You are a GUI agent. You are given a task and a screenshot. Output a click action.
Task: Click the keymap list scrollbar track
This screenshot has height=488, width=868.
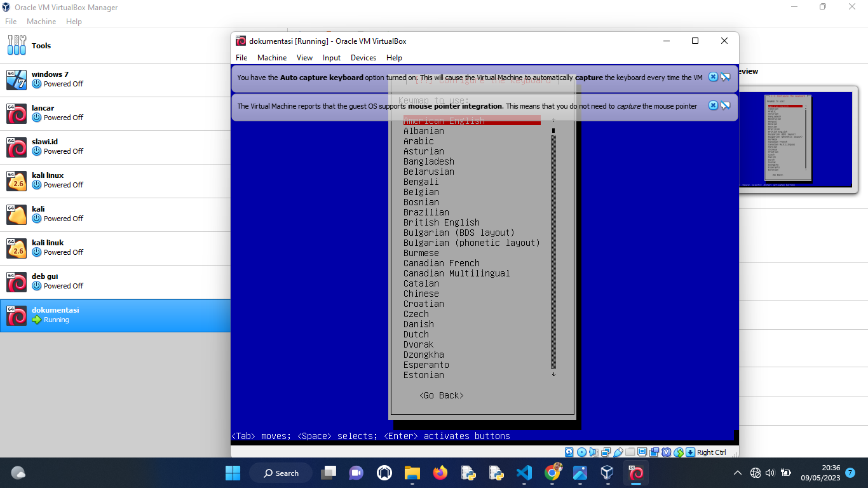click(553, 251)
